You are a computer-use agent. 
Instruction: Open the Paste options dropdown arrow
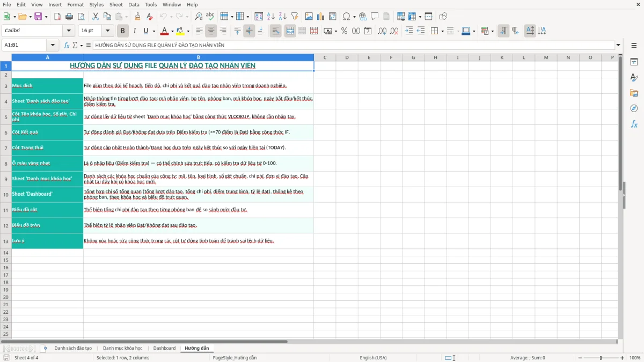pos(127,17)
